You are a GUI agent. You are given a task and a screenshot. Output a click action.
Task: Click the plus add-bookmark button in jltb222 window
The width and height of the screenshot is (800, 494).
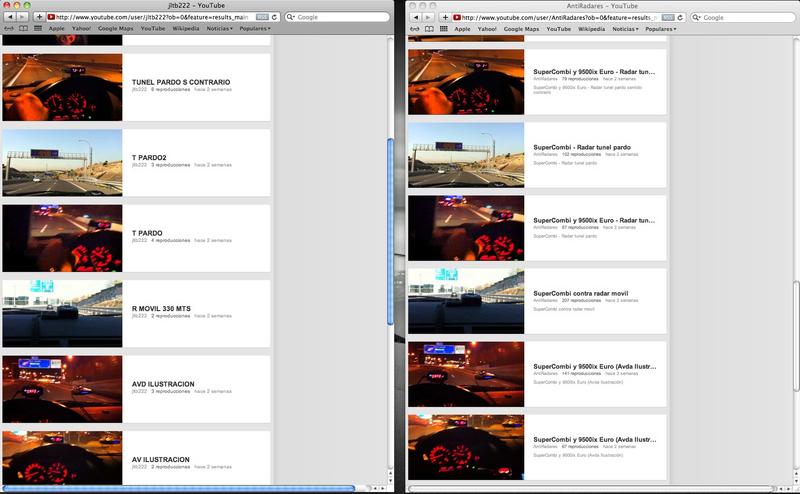coord(39,17)
